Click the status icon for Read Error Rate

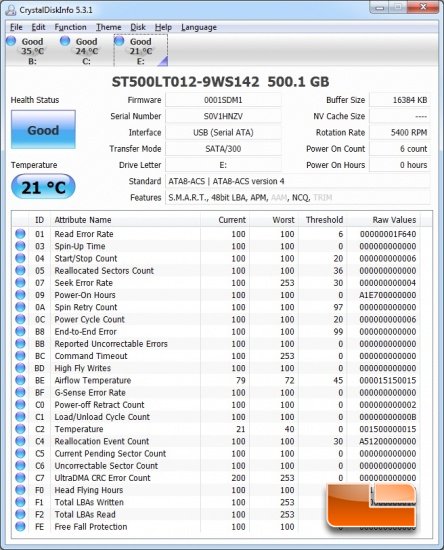20,234
